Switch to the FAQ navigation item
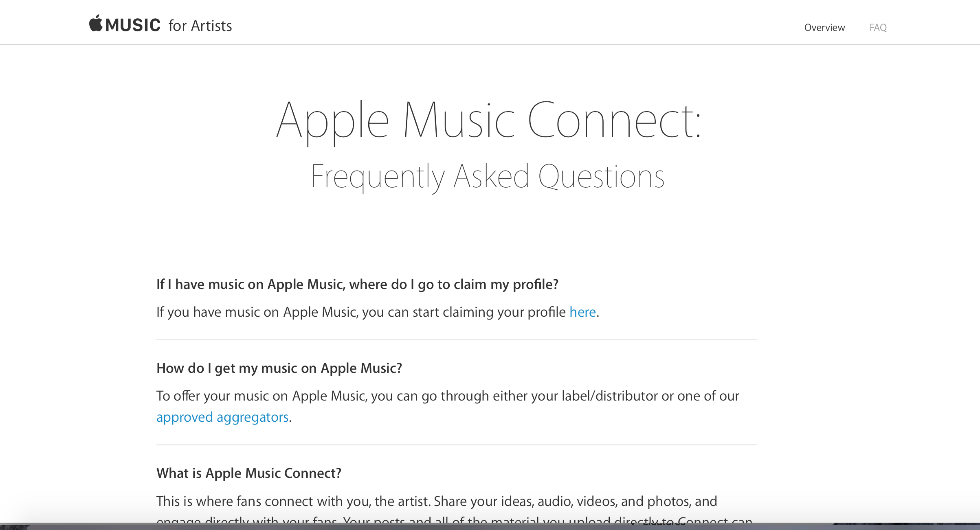Screen dimensions: 980x530 pos(878,27)
